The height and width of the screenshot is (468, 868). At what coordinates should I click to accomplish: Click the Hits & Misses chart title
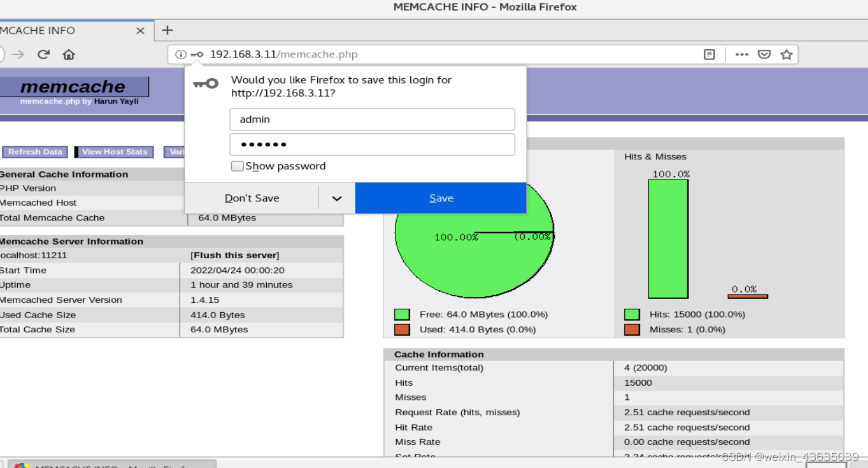[655, 157]
